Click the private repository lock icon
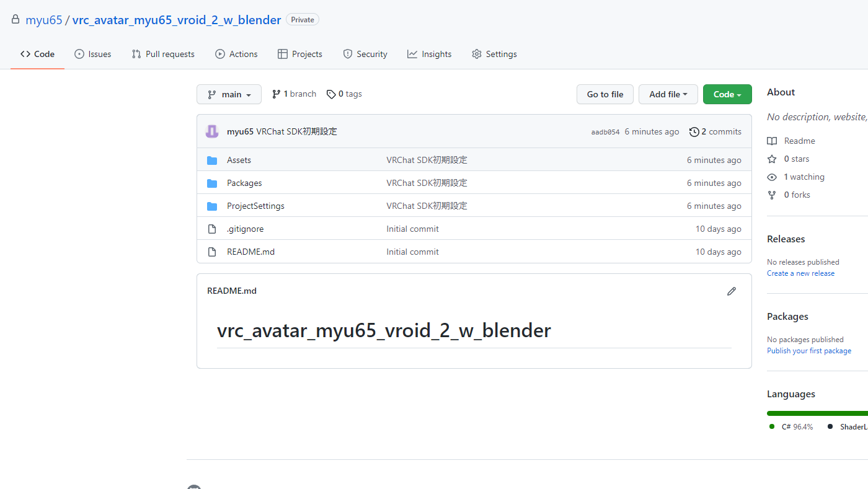 (x=15, y=20)
